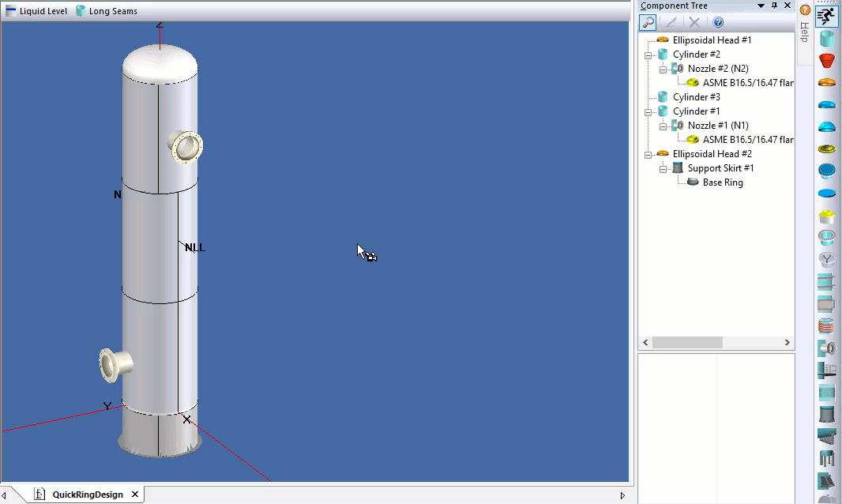This screenshot has height=504, width=842.
Task: Collapse the Cylinder #2 tree node
Action: (648, 55)
